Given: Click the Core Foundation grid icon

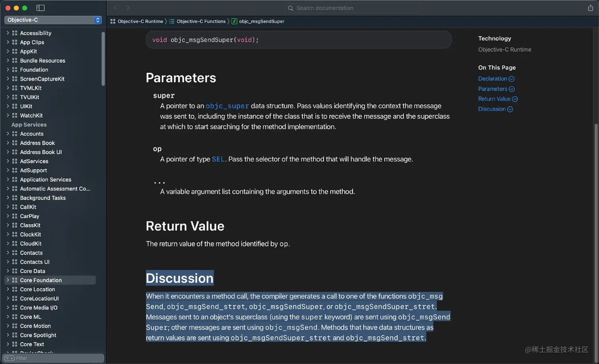Looking at the screenshot, I should coord(15,280).
